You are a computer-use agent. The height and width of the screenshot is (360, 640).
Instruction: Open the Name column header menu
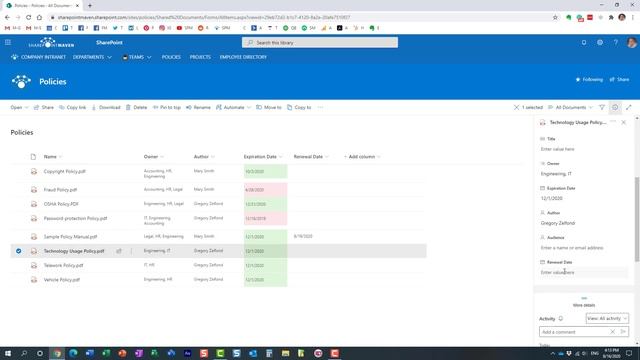(53, 157)
